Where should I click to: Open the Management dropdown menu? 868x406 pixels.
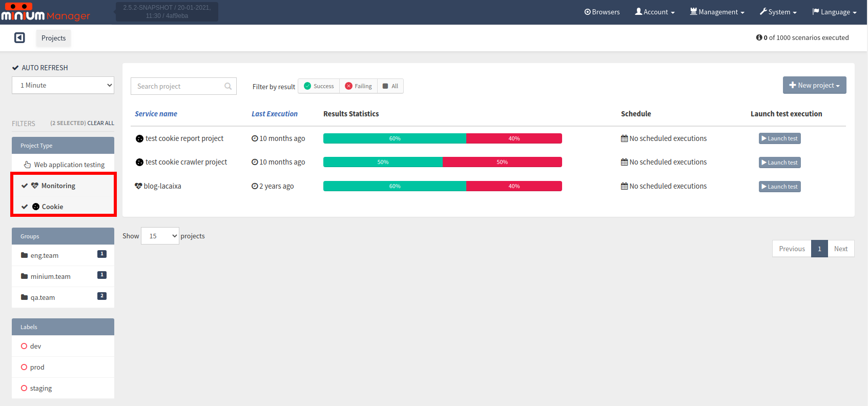pyautogui.click(x=717, y=12)
